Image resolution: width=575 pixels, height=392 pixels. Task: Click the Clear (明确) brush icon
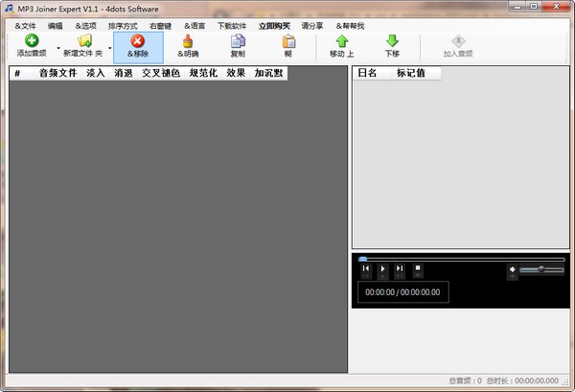tap(189, 41)
